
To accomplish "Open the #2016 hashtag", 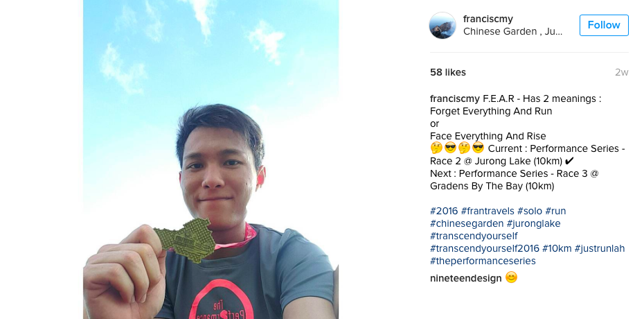I will coord(444,211).
